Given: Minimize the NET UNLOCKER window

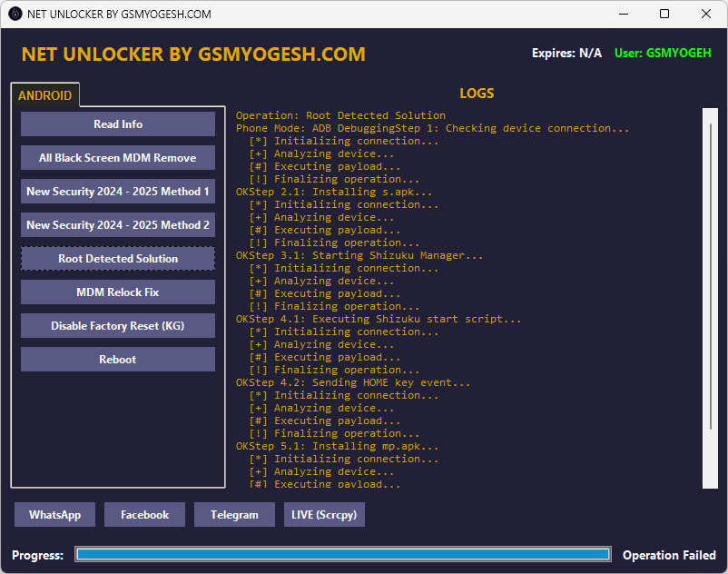Looking at the screenshot, I should tap(624, 14).
